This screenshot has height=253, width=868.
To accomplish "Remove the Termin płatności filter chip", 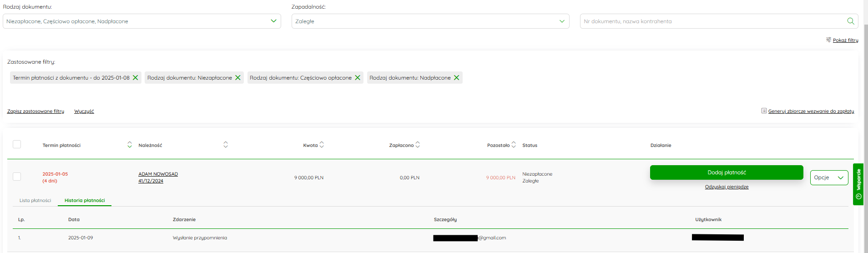I will pos(135,78).
